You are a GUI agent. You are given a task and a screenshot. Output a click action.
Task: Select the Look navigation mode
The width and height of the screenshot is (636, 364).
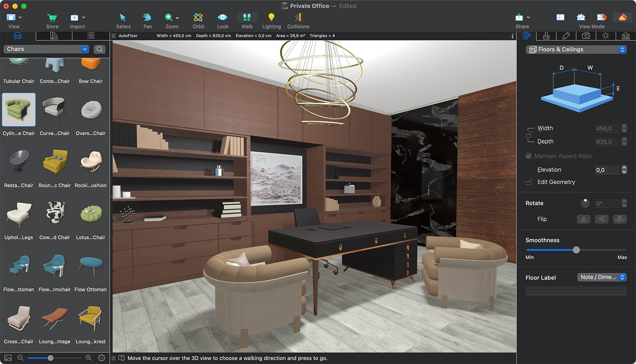point(223,20)
